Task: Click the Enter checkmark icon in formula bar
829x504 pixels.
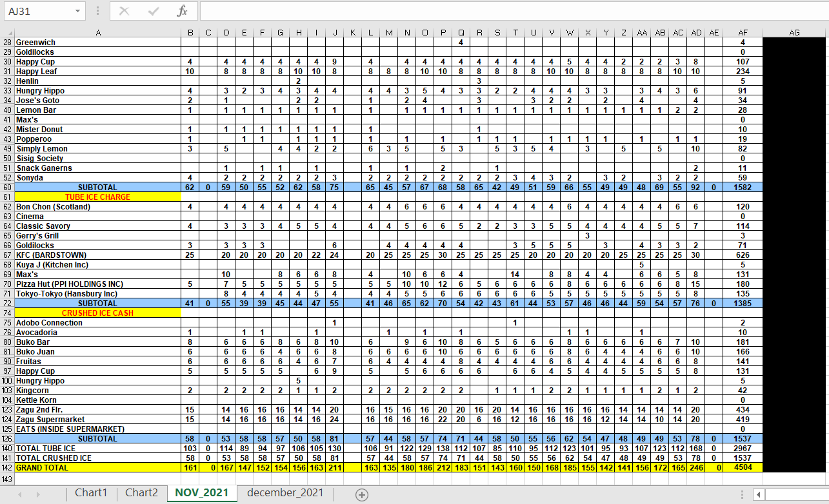Action: coord(154,11)
